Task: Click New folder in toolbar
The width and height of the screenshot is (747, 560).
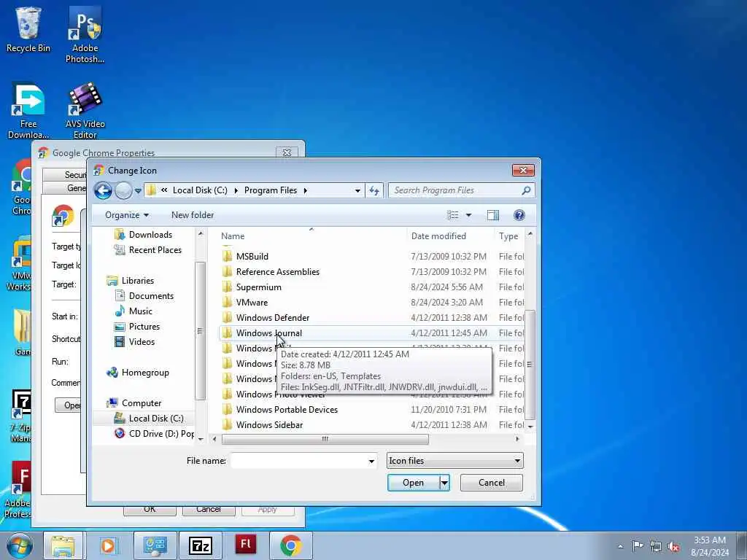Action: coord(193,215)
